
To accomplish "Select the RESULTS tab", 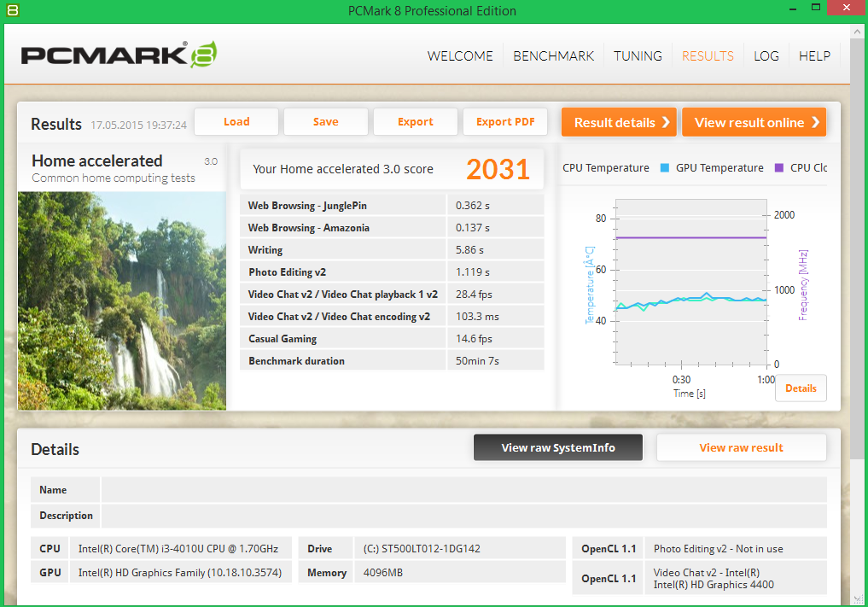I will tap(708, 56).
